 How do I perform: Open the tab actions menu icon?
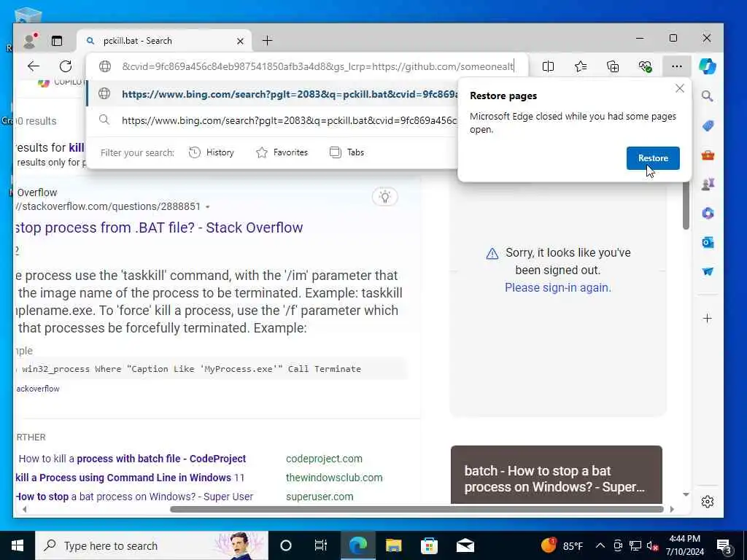pyautogui.click(x=57, y=41)
